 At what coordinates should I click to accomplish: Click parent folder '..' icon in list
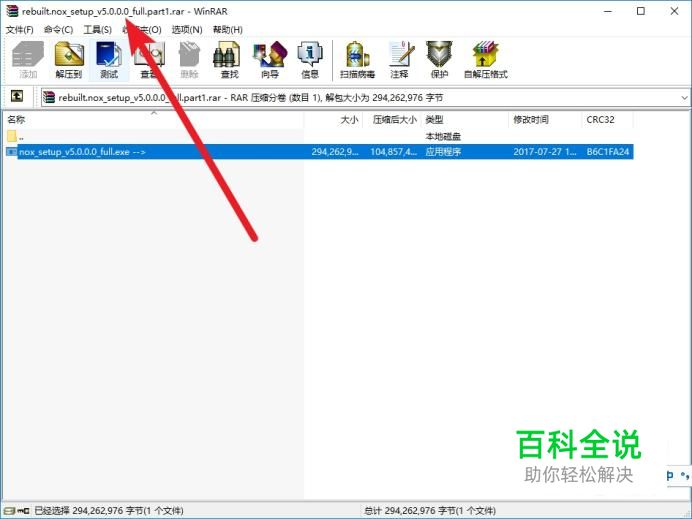[x=12, y=136]
